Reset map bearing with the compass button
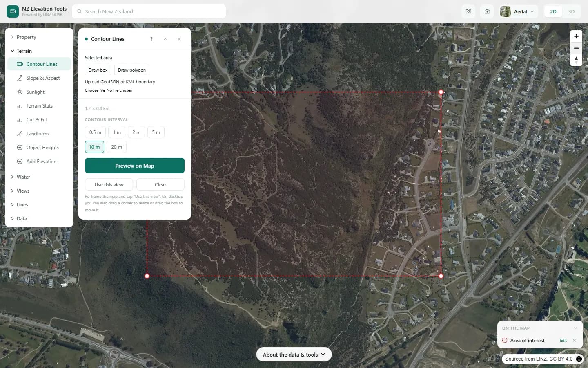 pos(576,60)
